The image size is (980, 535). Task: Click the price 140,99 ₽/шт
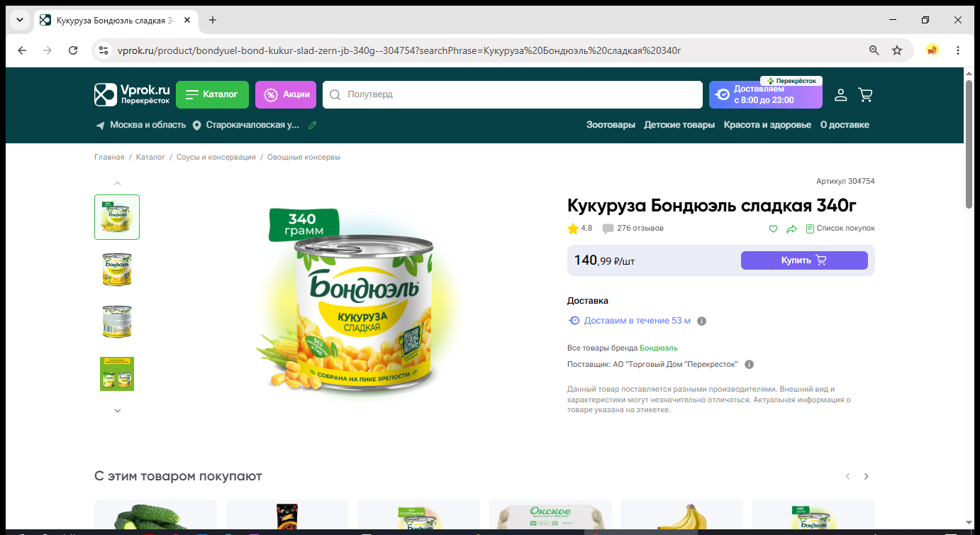click(604, 260)
